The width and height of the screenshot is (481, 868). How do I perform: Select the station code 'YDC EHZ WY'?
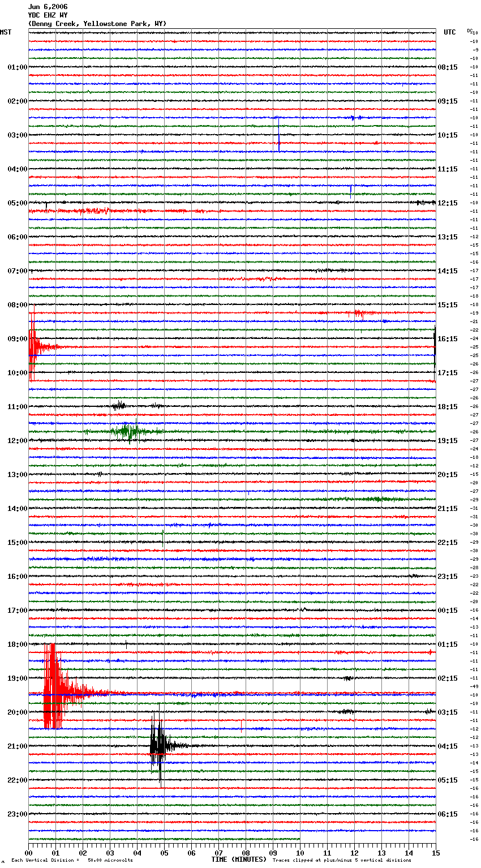click(x=48, y=15)
